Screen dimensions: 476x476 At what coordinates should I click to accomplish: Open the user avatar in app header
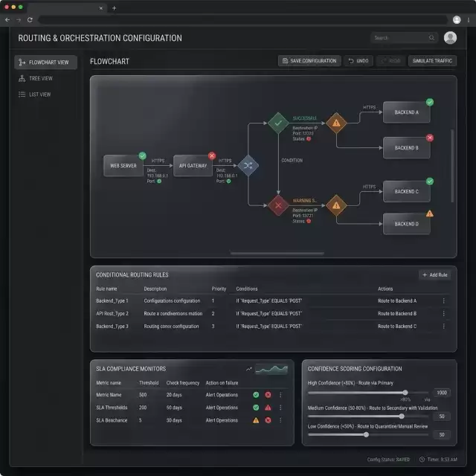[450, 38]
